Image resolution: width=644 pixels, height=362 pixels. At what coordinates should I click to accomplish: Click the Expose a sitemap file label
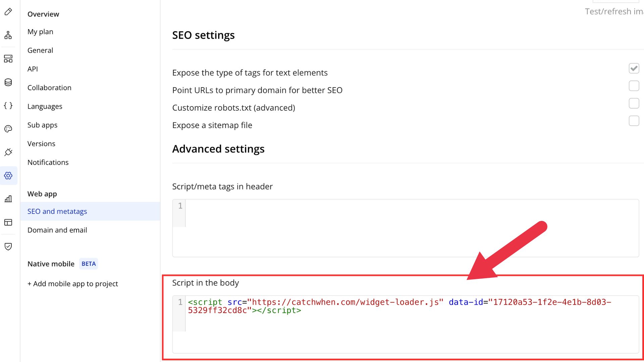(212, 125)
